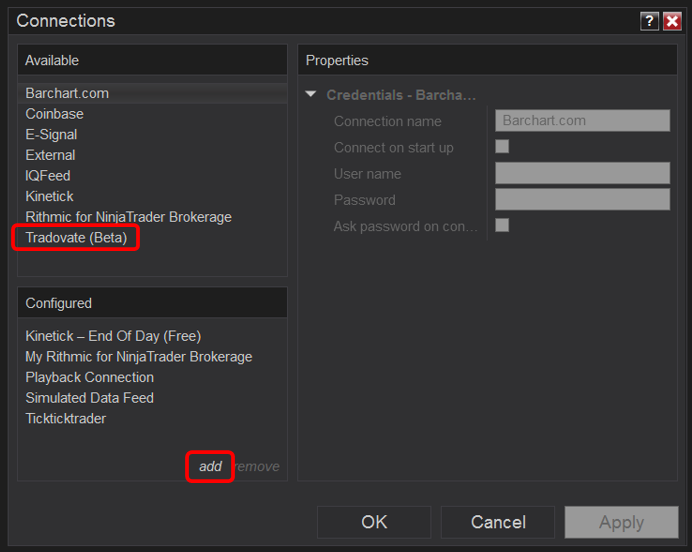
Task: Select IQFeed connection
Action: point(152,176)
